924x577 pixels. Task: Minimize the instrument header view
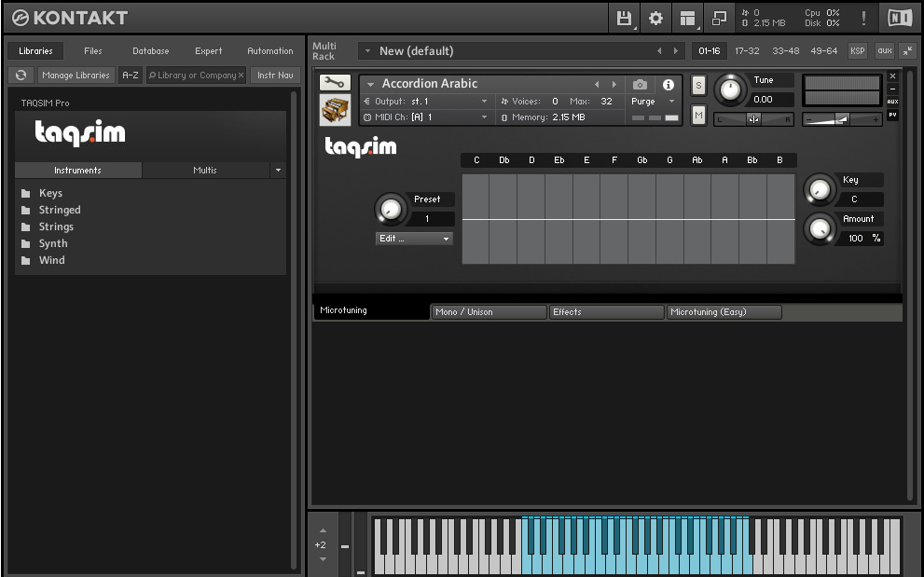893,89
